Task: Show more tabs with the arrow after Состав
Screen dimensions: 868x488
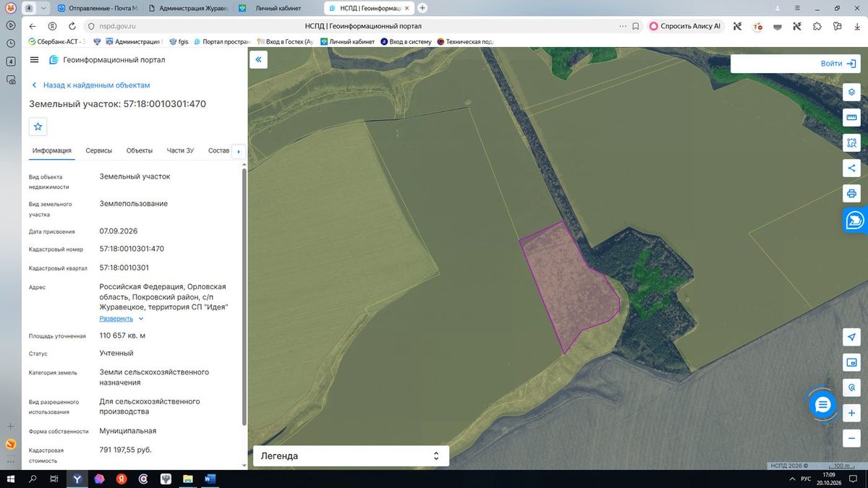Action: point(238,151)
